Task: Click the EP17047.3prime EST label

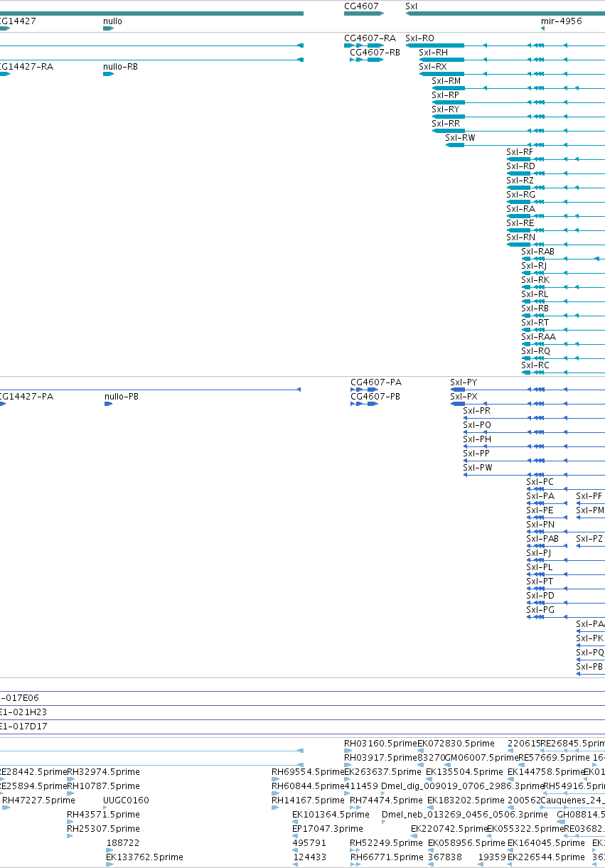Action: click(328, 829)
